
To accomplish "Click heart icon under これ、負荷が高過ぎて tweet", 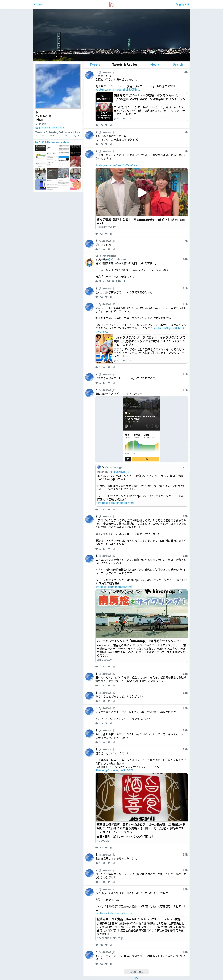I will pos(106,297).
